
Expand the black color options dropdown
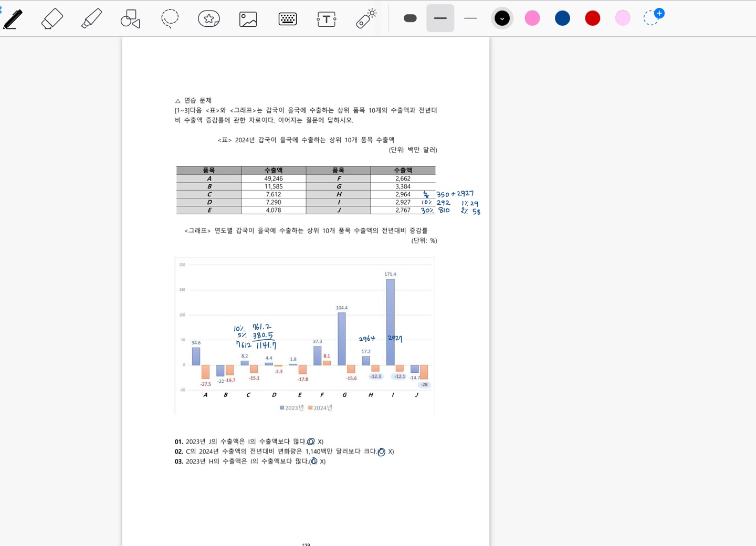(x=502, y=18)
